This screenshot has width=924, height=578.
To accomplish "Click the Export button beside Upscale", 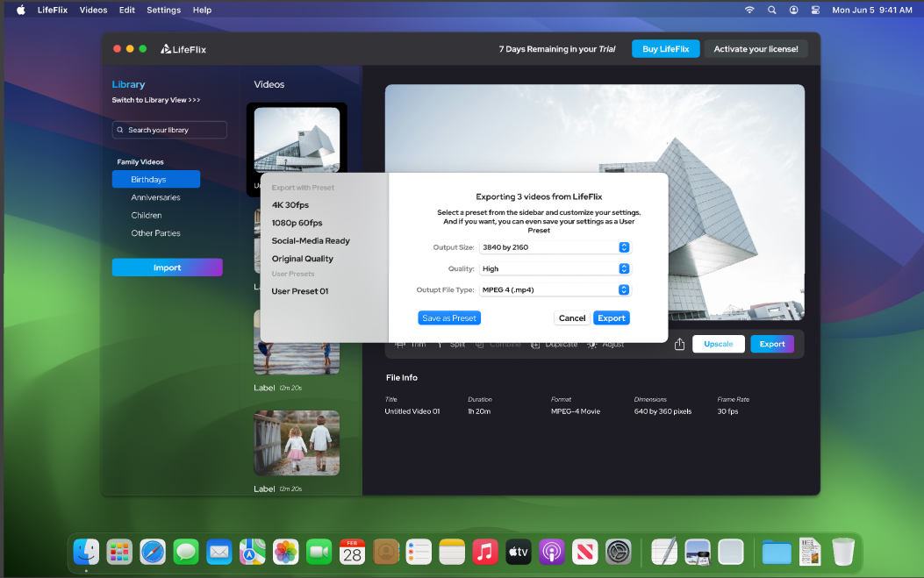I will pyautogui.click(x=772, y=344).
